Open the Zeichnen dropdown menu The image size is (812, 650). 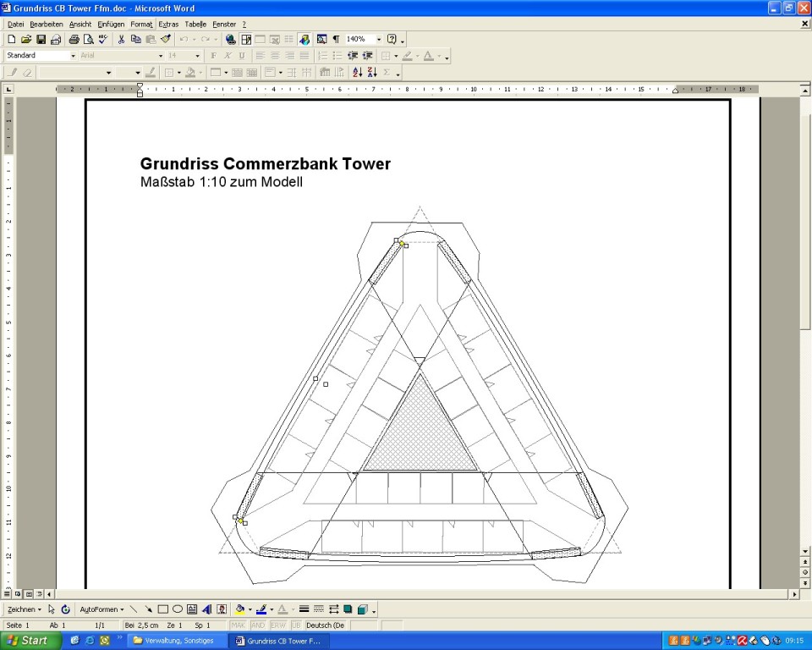[x=24, y=609]
